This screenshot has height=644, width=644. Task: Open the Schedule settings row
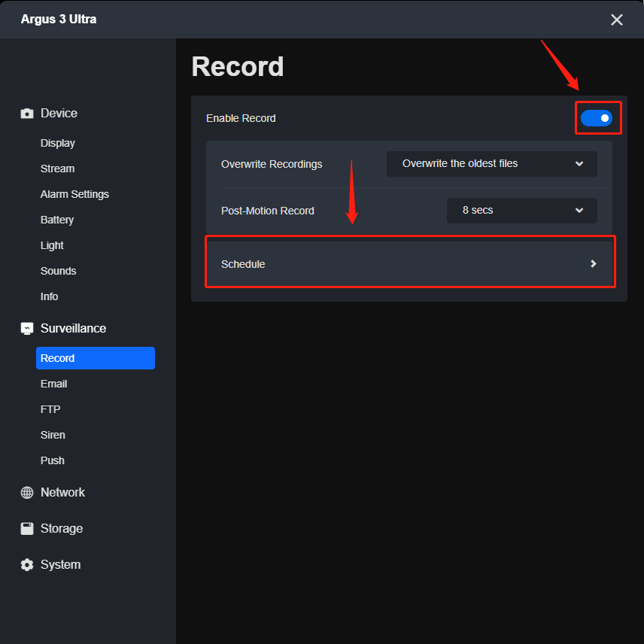409,263
